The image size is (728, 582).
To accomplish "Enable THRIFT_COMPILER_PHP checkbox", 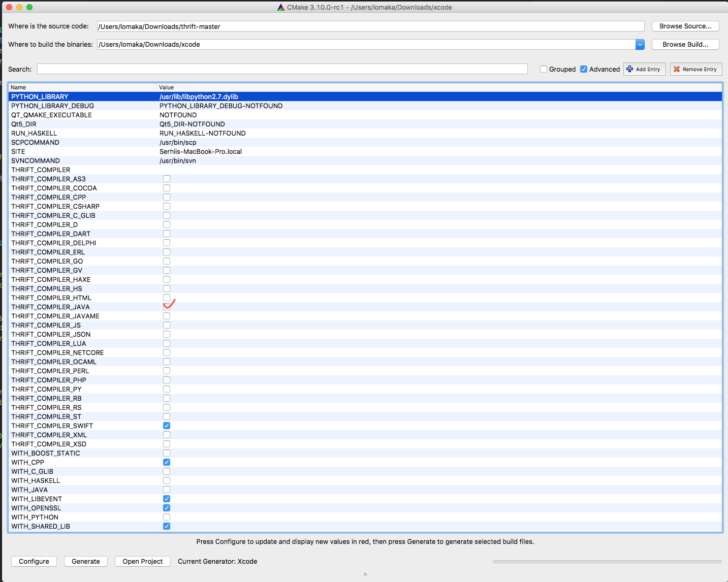I will point(167,380).
